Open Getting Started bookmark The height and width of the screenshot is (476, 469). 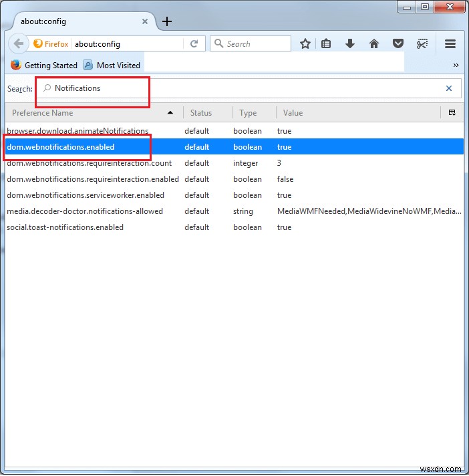point(44,66)
